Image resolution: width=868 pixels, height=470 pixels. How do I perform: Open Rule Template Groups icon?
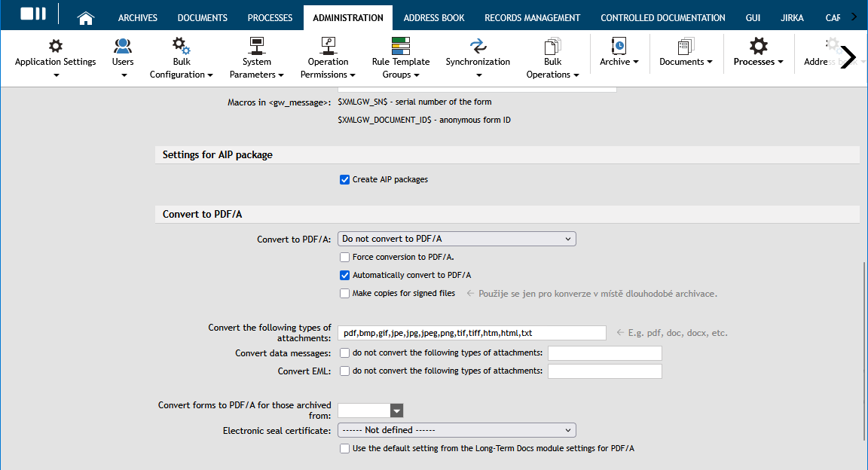(400, 46)
